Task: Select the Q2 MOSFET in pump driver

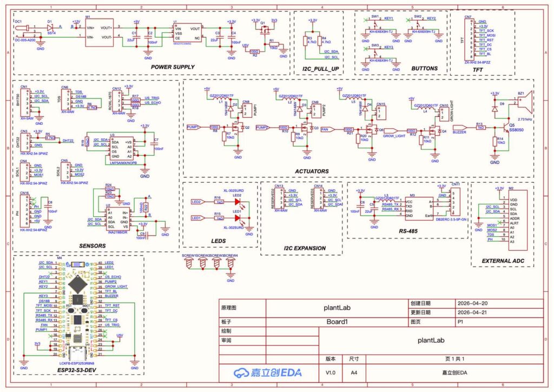Action: click(237, 128)
